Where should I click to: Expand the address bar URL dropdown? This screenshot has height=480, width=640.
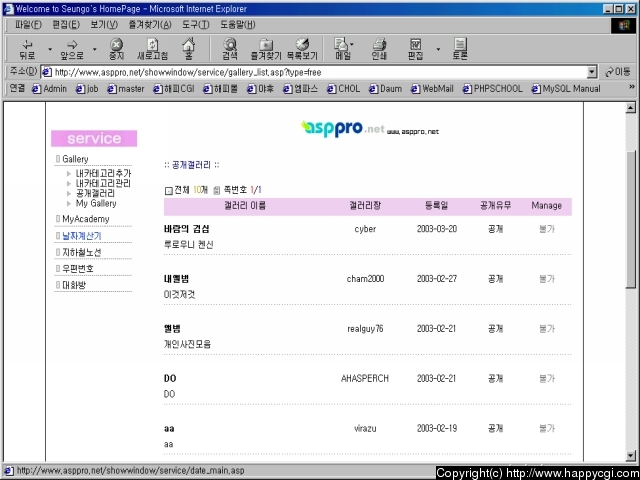pos(592,73)
